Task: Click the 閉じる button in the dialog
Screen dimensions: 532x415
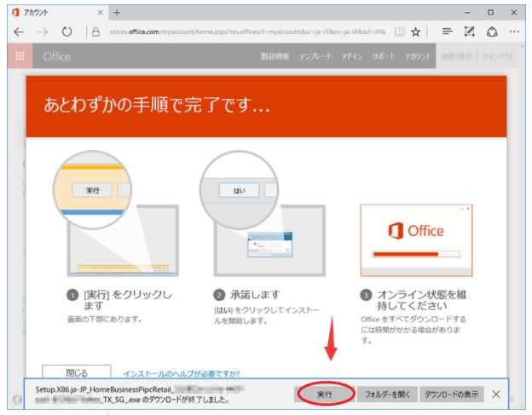Action: (x=77, y=372)
